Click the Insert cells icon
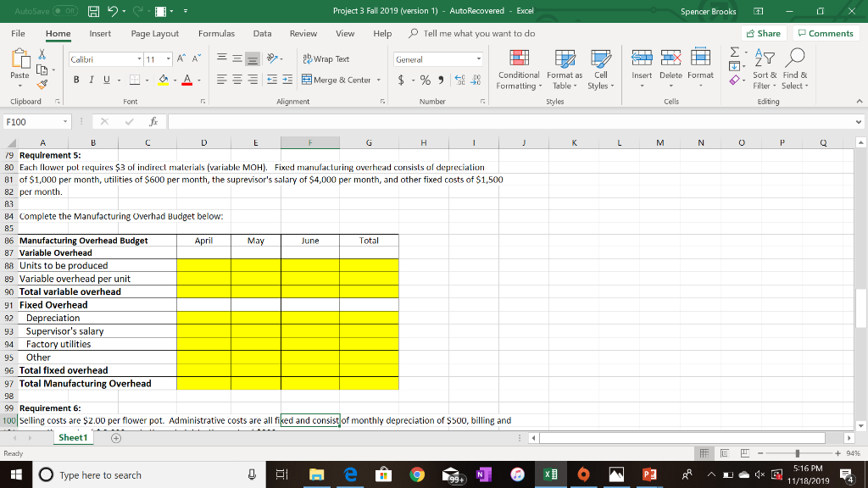This screenshot has height=488, width=868. [x=642, y=57]
